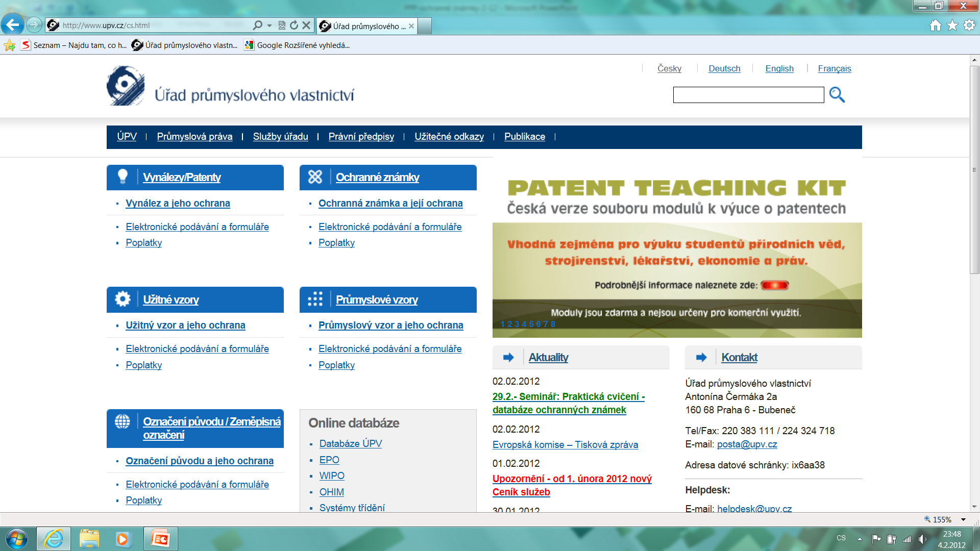980x551 pixels.
Task: Open the Publikace menu item
Action: [x=525, y=136]
